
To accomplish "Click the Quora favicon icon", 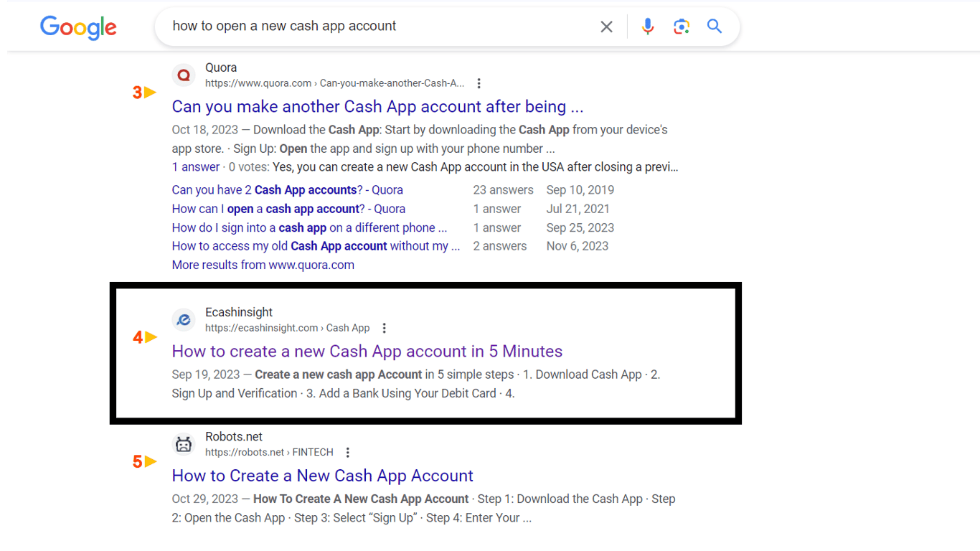I will tap(184, 75).
